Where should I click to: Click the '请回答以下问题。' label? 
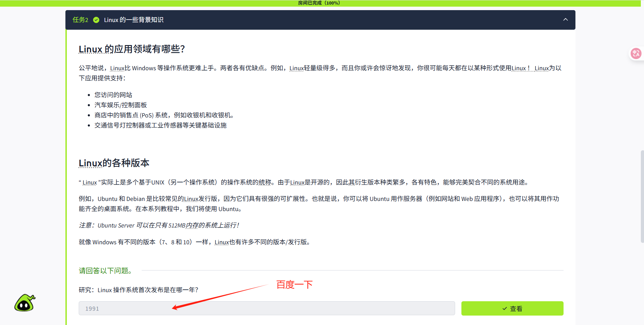click(105, 270)
